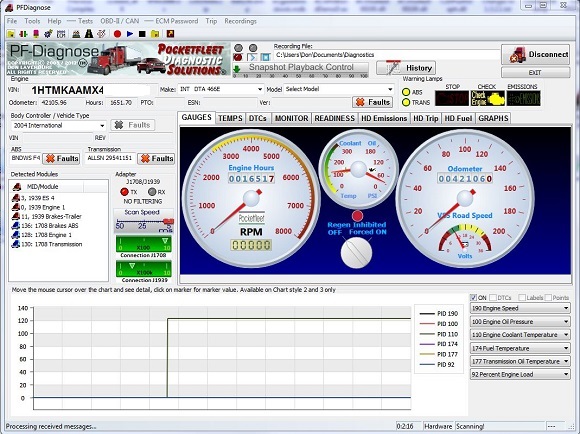Image resolution: width=580 pixels, height=434 pixels.
Task: Click the Regen Inhibited red indicator light
Action: click(357, 216)
